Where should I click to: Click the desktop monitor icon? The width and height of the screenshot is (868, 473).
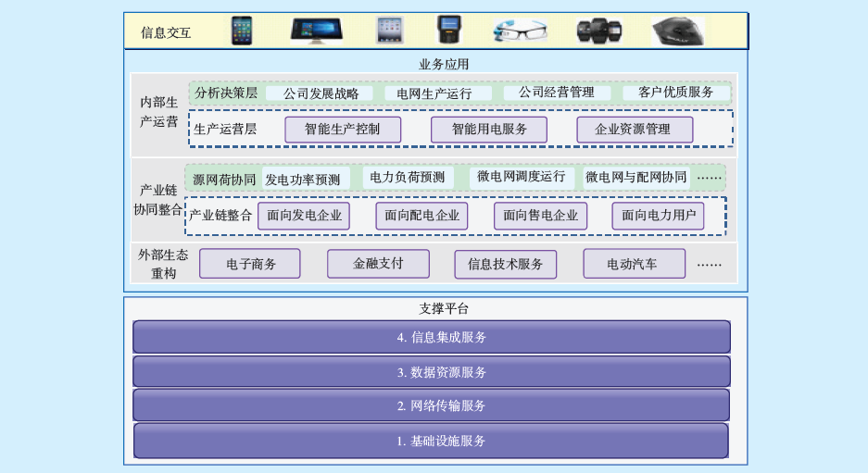tap(316, 31)
